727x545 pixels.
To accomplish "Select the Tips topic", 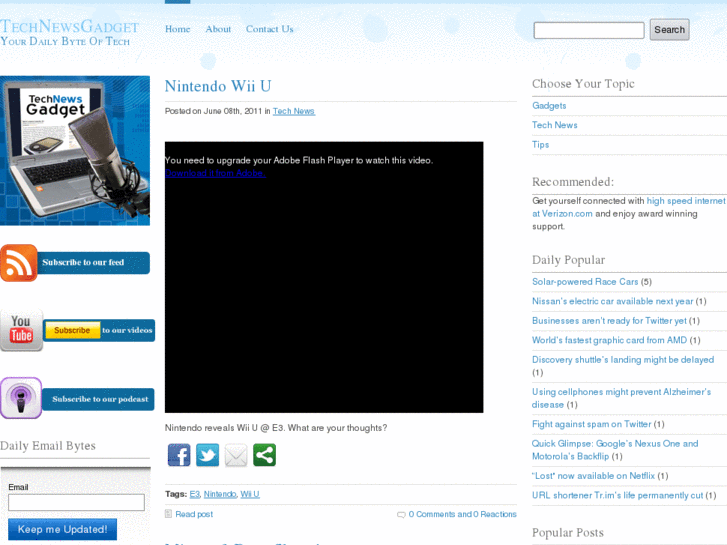I will [541, 145].
